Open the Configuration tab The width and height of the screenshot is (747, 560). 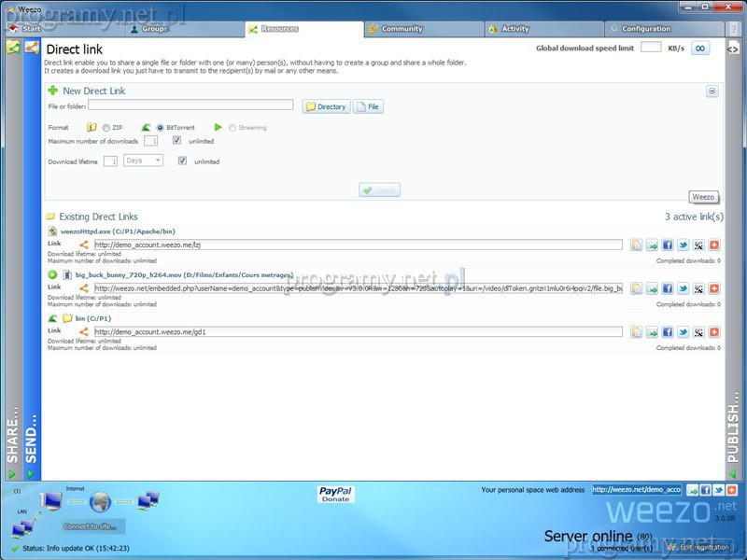pos(646,29)
